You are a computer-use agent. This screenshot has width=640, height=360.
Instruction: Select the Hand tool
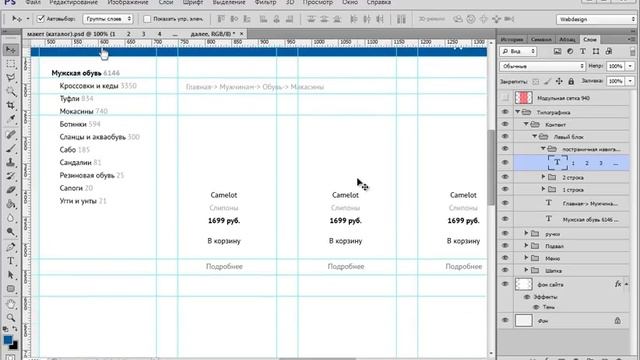coord(11,304)
